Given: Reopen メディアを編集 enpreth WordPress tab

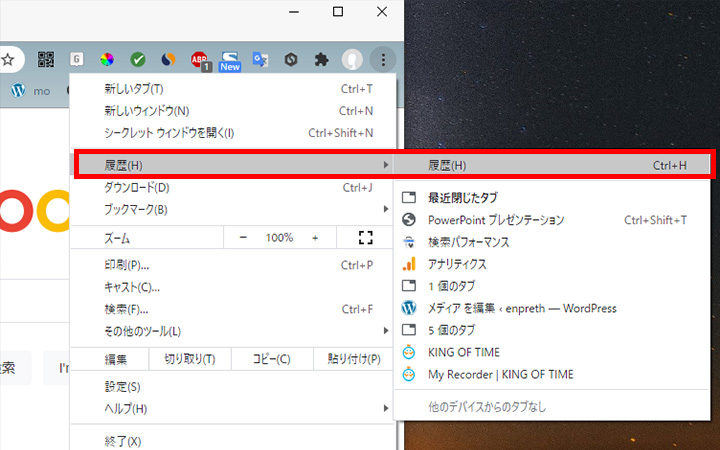Looking at the screenshot, I should pyautogui.click(x=552, y=308).
